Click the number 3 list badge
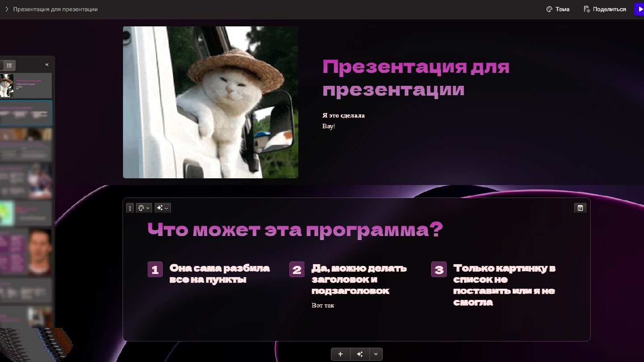This screenshot has width=644, height=362. [439, 269]
